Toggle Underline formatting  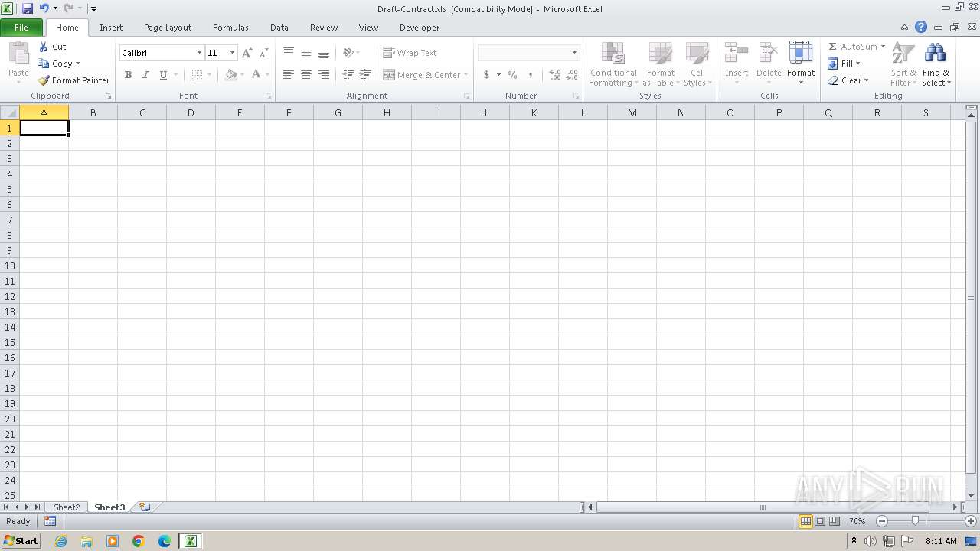click(x=163, y=75)
